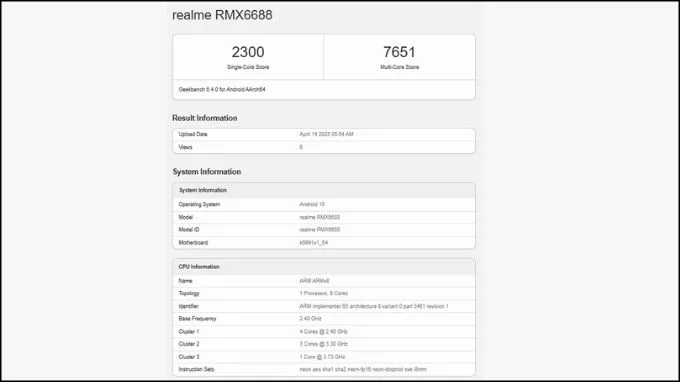Screen dimensions: 680x382
Task: Click the 'realme RMX6688' page title
Action: 222,15
